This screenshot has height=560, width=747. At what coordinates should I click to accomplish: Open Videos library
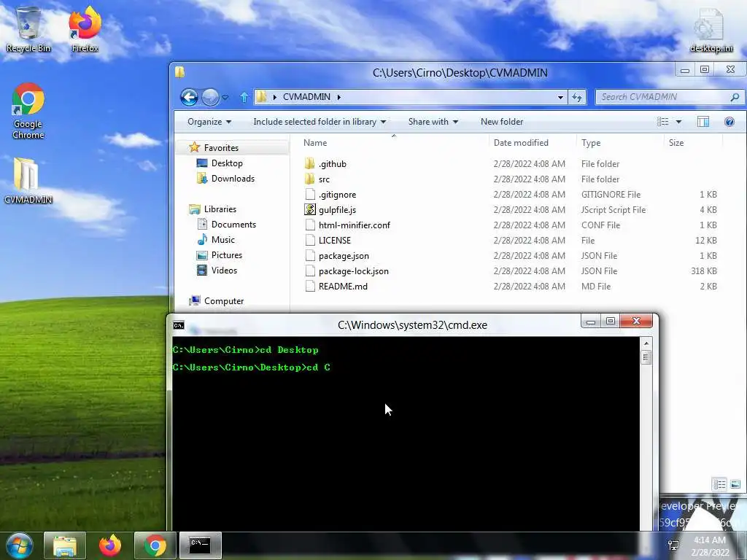(224, 270)
